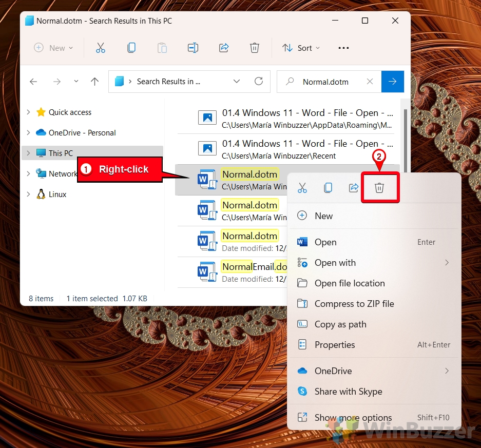Click the Delete icon in the Explorer toolbar
The height and width of the screenshot is (448, 481).
coord(255,48)
